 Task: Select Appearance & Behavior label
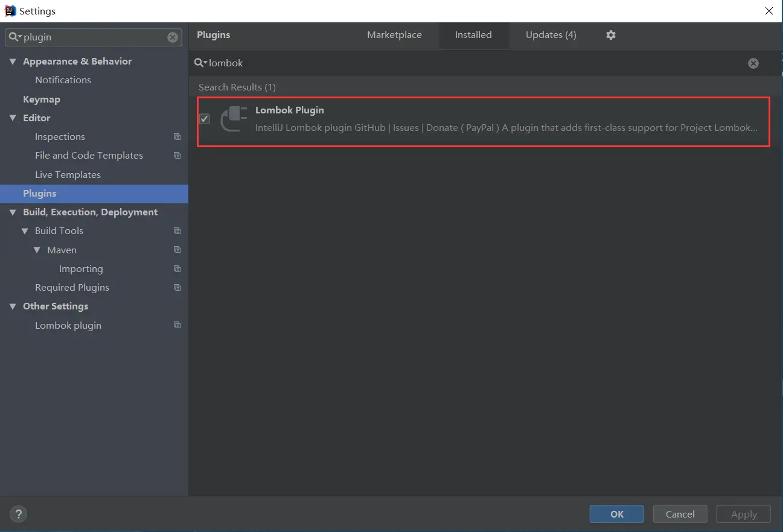(x=77, y=62)
